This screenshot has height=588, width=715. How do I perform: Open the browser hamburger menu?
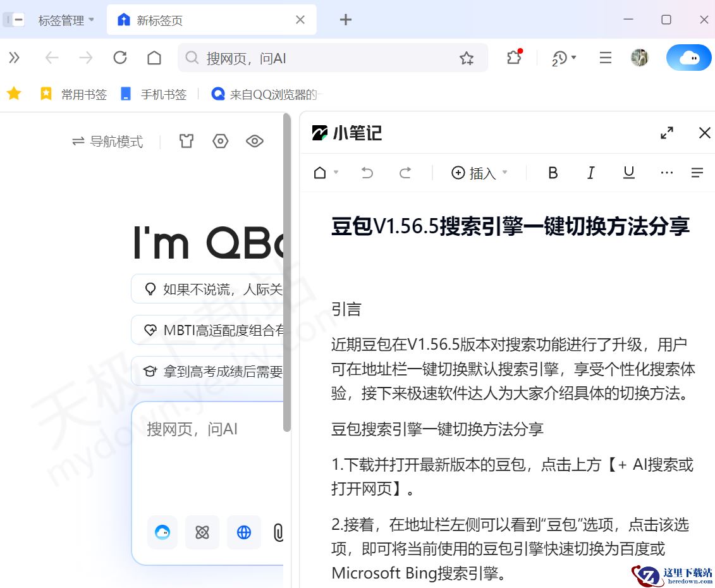606,58
